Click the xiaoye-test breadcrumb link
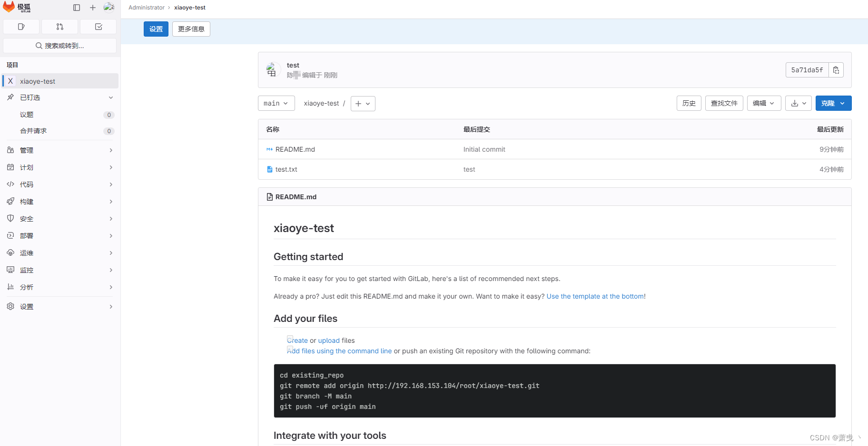The width and height of the screenshot is (868, 446). [x=190, y=8]
